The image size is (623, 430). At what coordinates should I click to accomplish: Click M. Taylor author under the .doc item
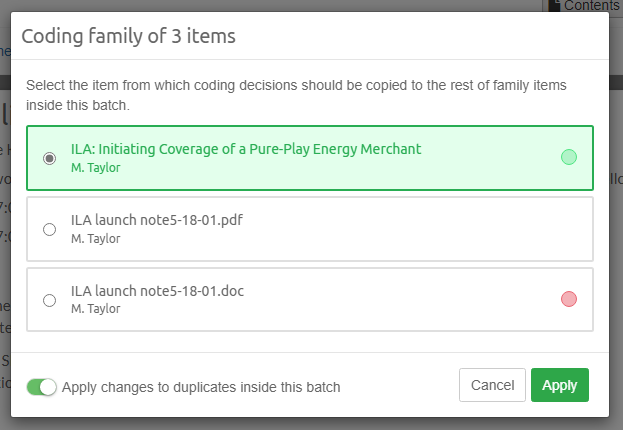tap(96, 310)
